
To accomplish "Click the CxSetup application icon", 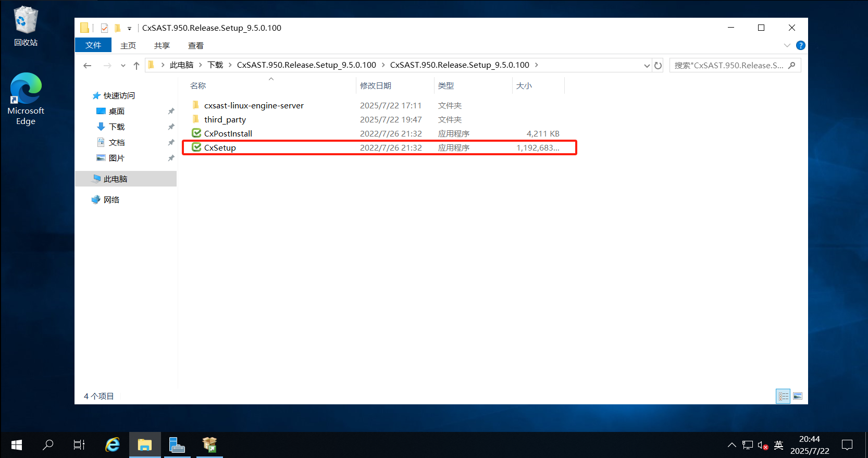I will pyautogui.click(x=196, y=147).
